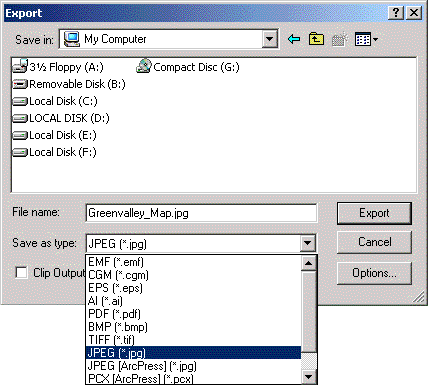Click the type list scroll down arrow
The height and width of the screenshot is (385, 428).
(x=309, y=377)
